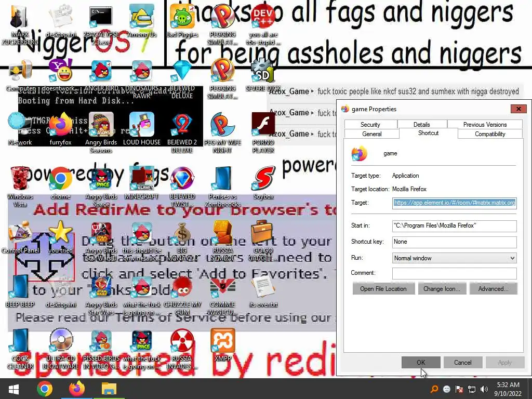Click the Target URL field

(454, 203)
